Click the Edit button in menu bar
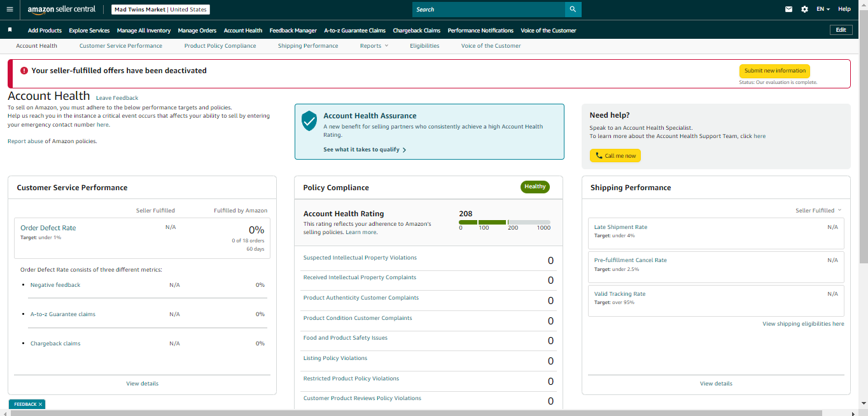This screenshot has width=868, height=416. coord(841,30)
